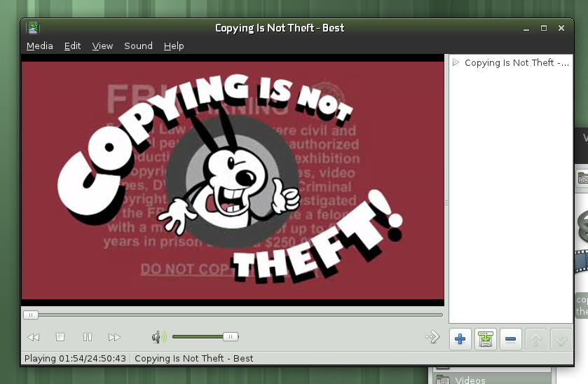Click the application icon in the title bar

click(x=32, y=28)
